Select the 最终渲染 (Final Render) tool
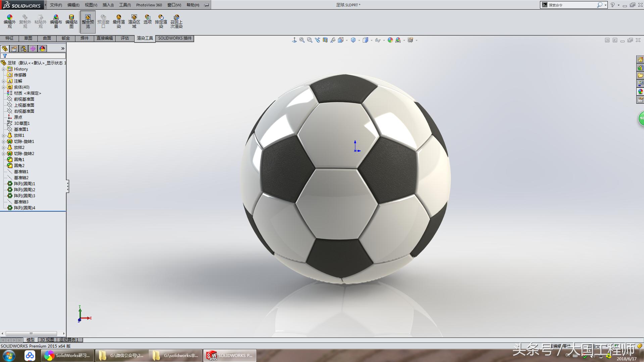644x362 pixels. click(x=119, y=21)
